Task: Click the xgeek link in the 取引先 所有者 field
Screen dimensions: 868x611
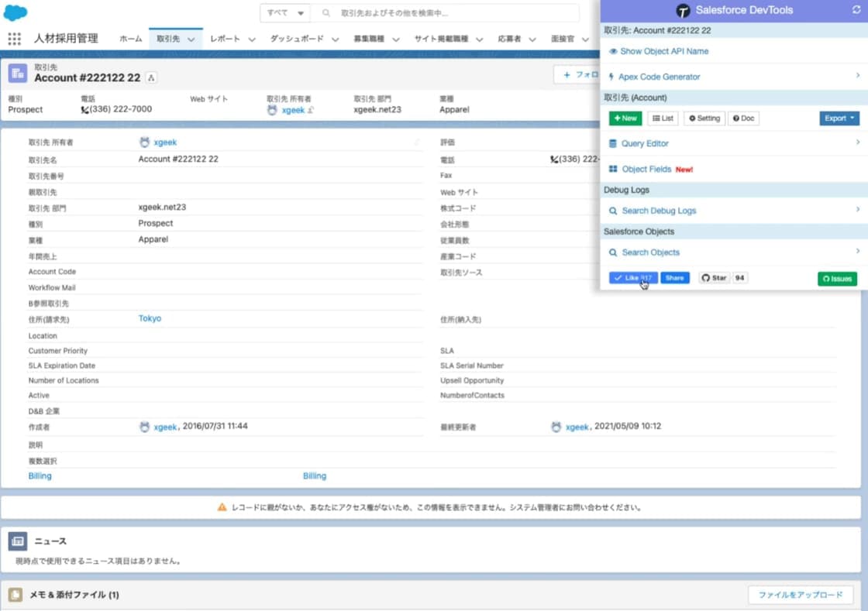Action: (x=165, y=142)
